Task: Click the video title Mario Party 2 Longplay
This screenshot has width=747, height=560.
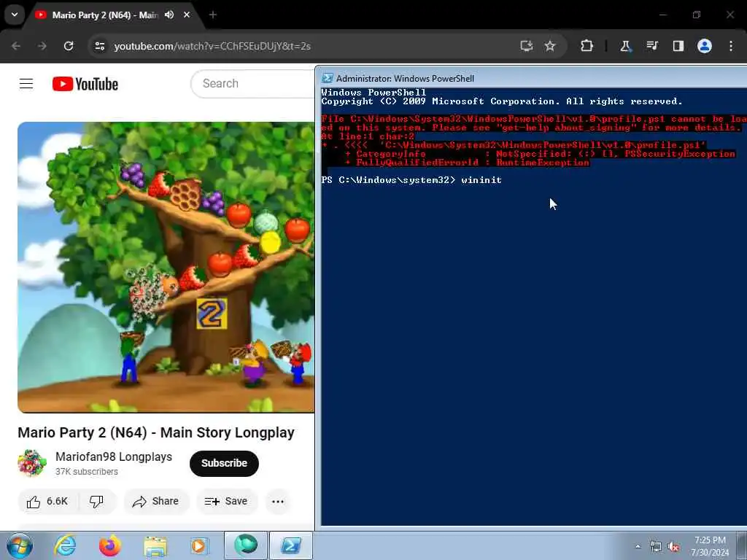Action: pyautogui.click(x=156, y=432)
